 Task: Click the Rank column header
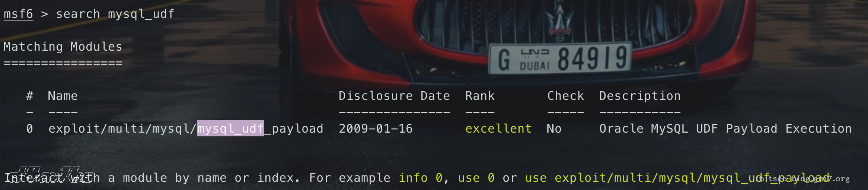480,96
